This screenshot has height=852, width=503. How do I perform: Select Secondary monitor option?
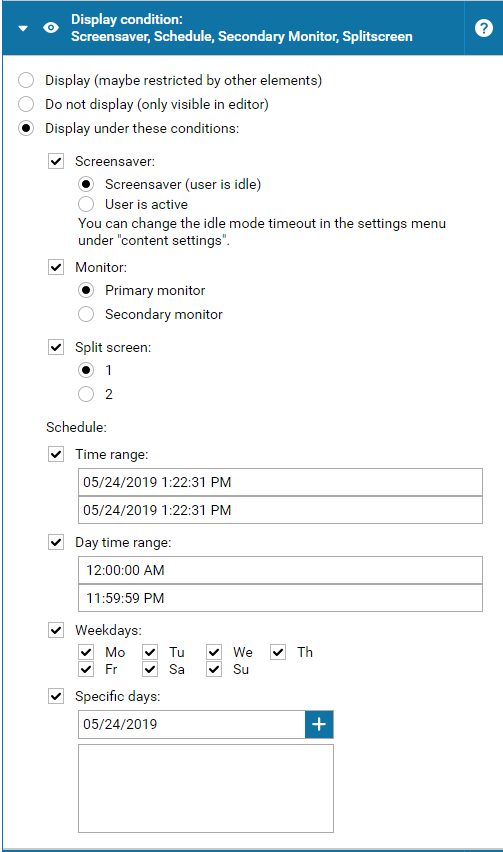point(86,314)
